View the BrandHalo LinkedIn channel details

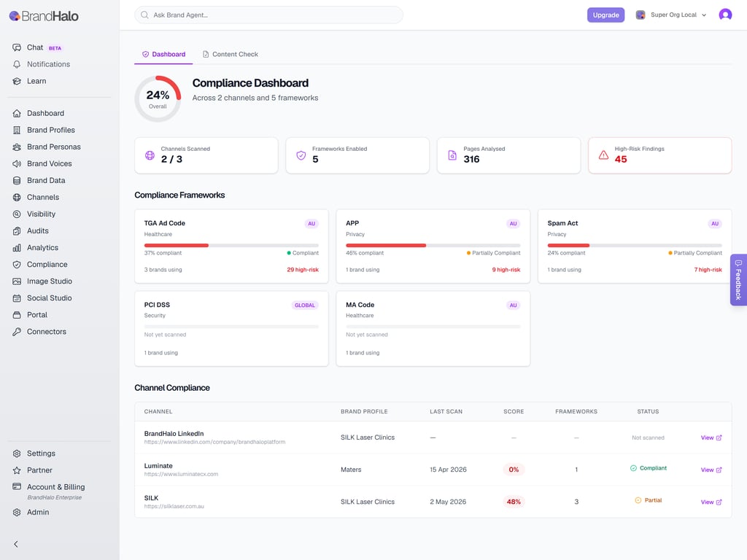711,437
